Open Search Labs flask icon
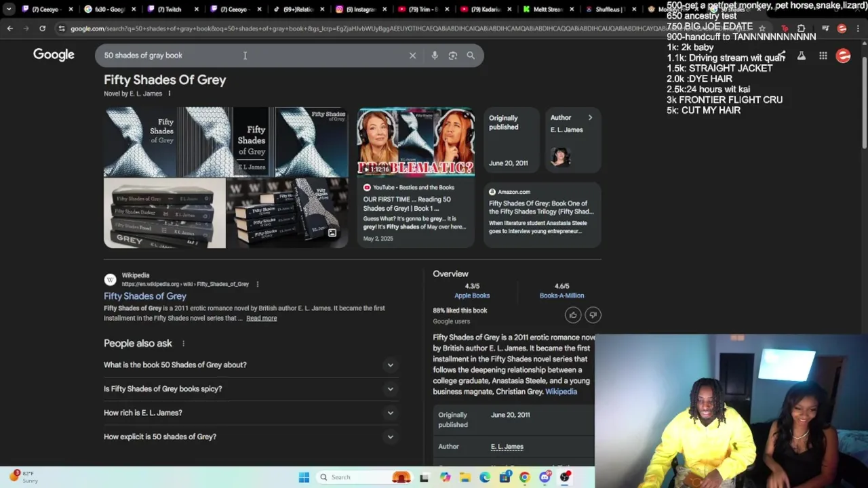This screenshot has height=488, width=868. point(801,56)
